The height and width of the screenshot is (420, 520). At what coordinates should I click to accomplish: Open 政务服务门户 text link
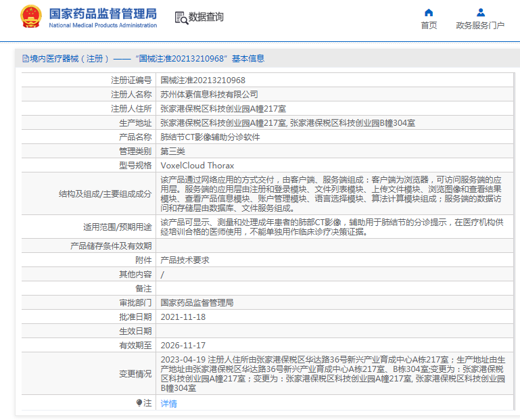[x=480, y=25]
